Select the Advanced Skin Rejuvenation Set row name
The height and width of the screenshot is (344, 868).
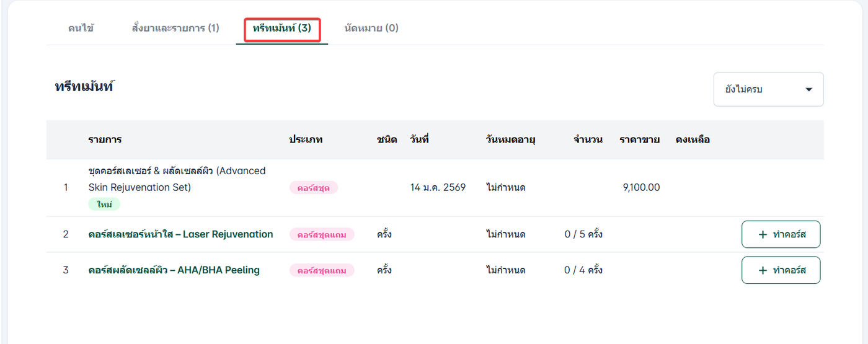tap(177, 179)
